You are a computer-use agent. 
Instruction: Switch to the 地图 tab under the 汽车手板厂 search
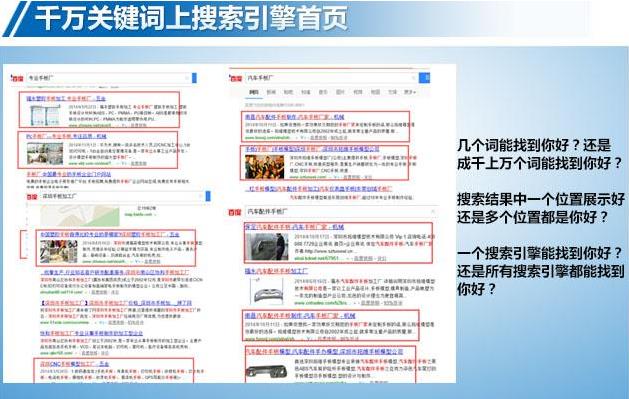click(x=375, y=92)
